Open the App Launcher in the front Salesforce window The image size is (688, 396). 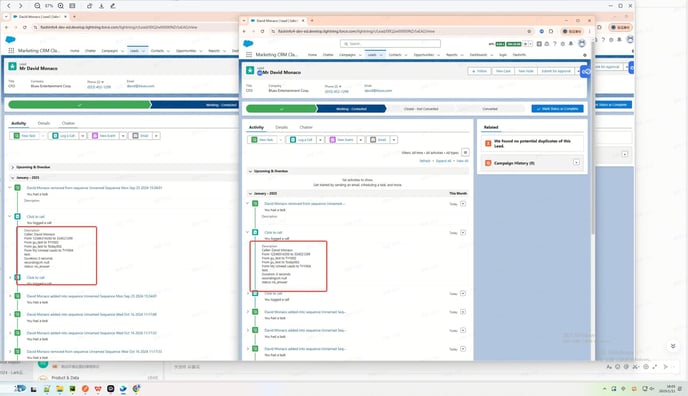[249, 55]
